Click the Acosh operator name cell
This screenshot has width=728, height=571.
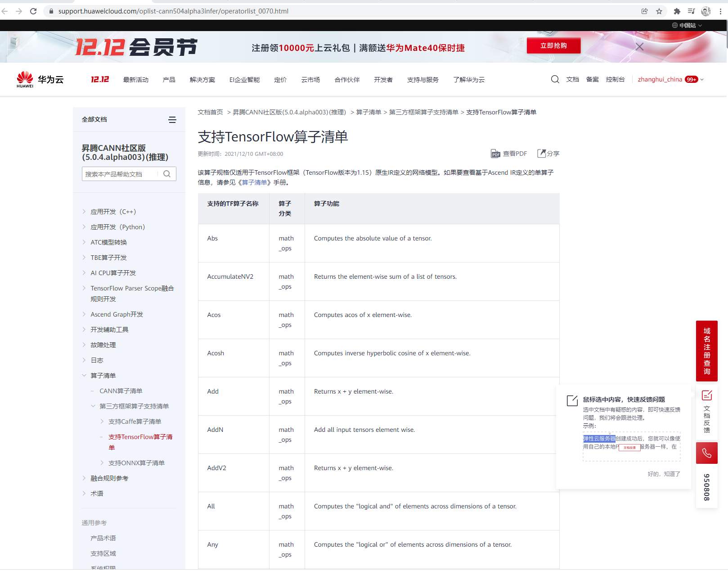tap(234, 358)
